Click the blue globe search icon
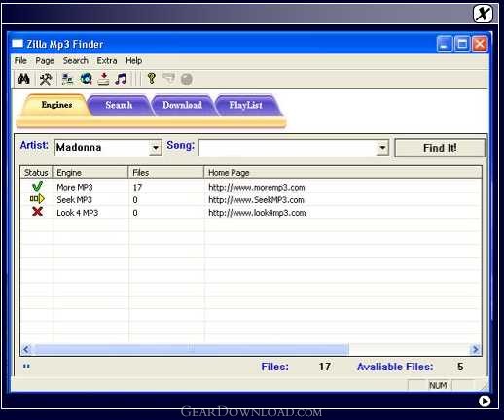This screenshot has width=504, height=420. click(x=86, y=79)
